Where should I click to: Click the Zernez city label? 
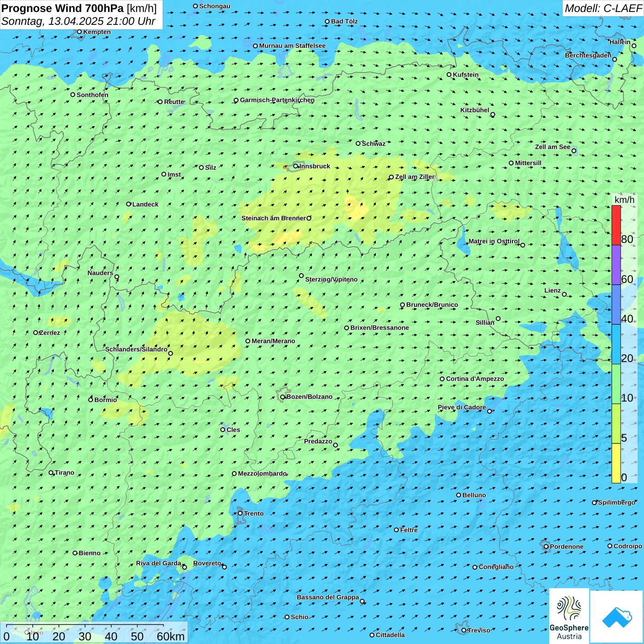(x=50, y=333)
